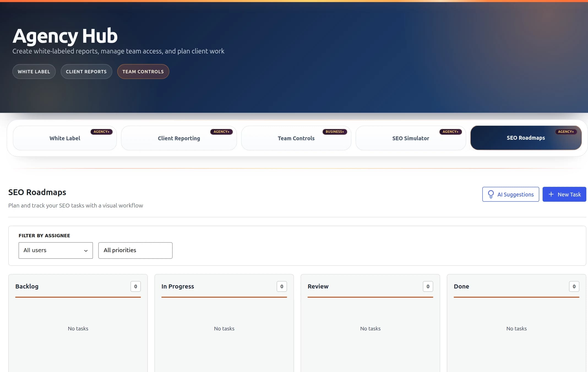Click the Done column heading

[461, 286]
